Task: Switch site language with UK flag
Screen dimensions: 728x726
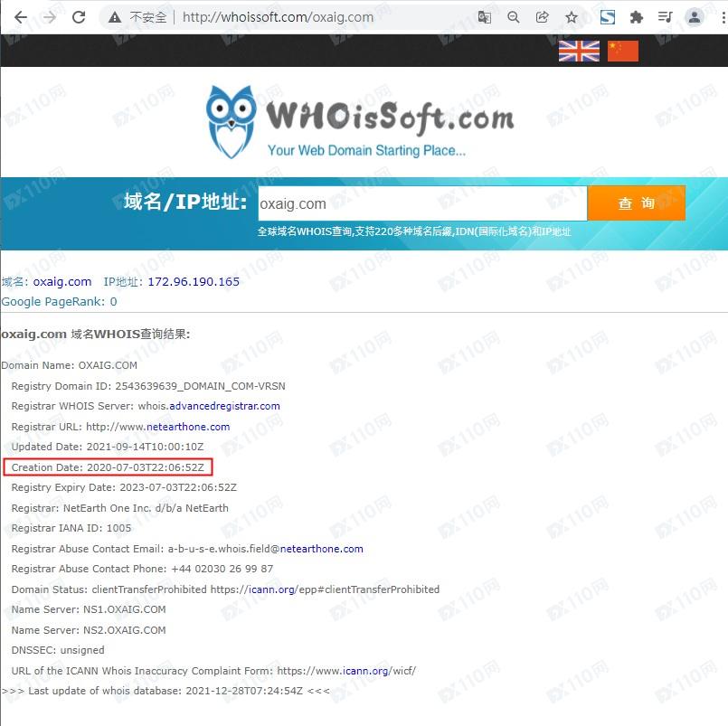Action: click(579, 51)
